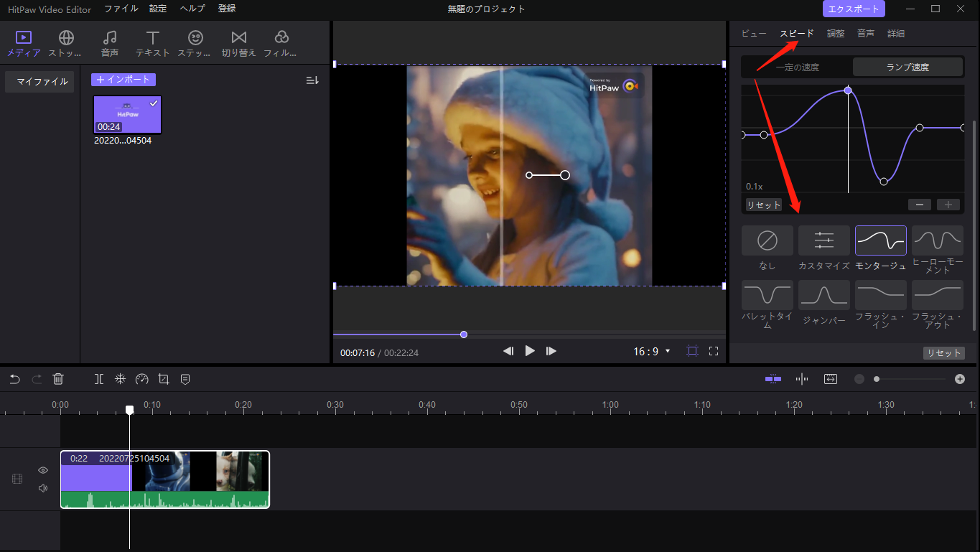This screenshot has height=552, width=980.
Task: Click the split clip tool icon
Action: 99,379
